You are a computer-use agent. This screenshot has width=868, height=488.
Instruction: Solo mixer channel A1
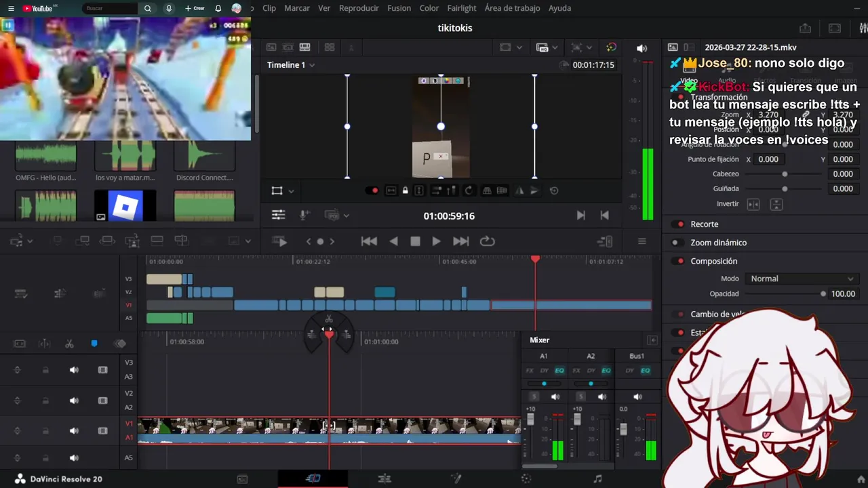[x=534, y=396]
